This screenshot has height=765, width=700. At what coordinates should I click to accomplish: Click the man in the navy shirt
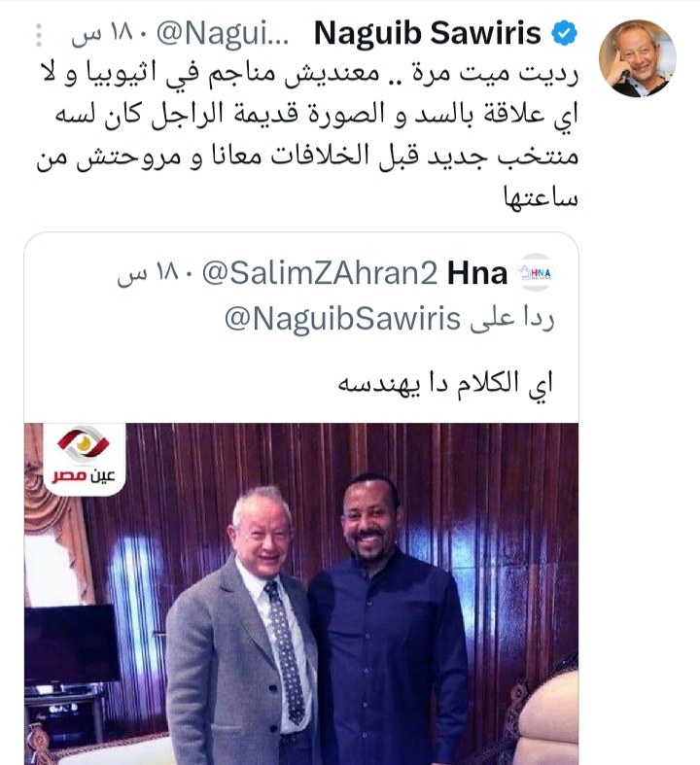[388, 619]
